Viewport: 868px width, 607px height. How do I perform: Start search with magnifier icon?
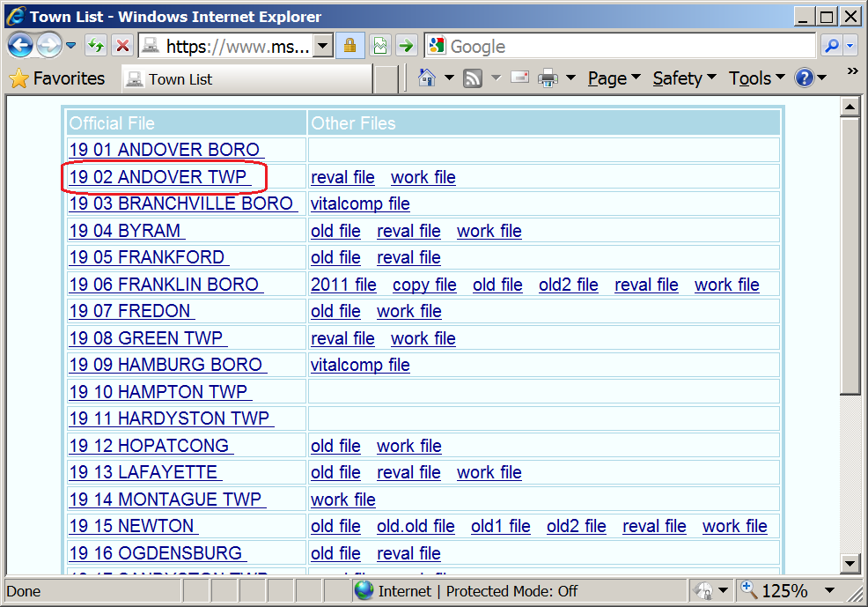(x=831, y=46)
